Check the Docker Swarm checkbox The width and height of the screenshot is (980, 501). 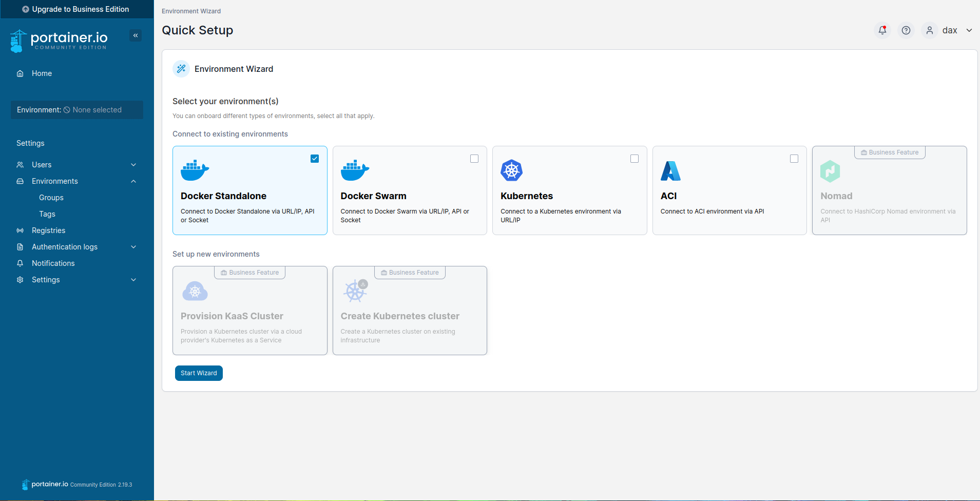(x=474, y=159)
